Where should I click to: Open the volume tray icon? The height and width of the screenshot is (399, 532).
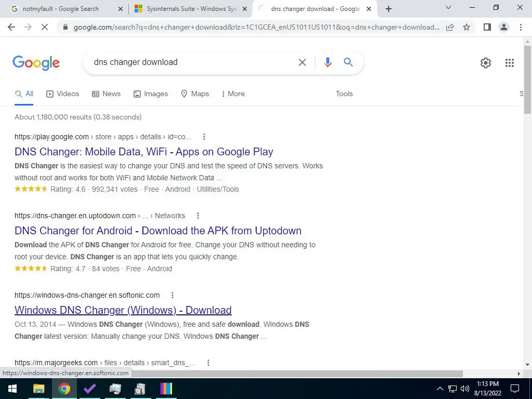465,389
